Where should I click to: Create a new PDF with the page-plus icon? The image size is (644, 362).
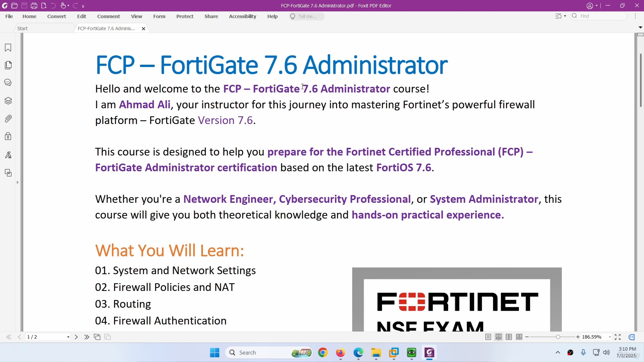44,6
